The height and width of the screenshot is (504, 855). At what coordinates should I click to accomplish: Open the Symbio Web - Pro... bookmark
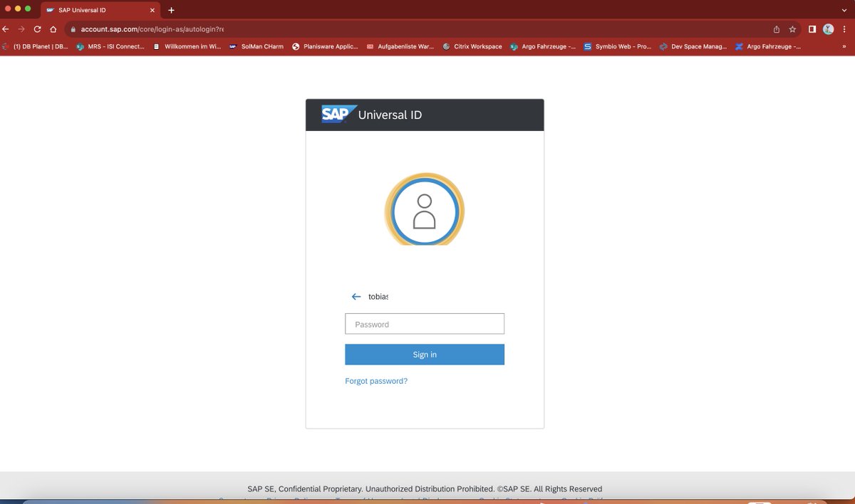[617, 46]
